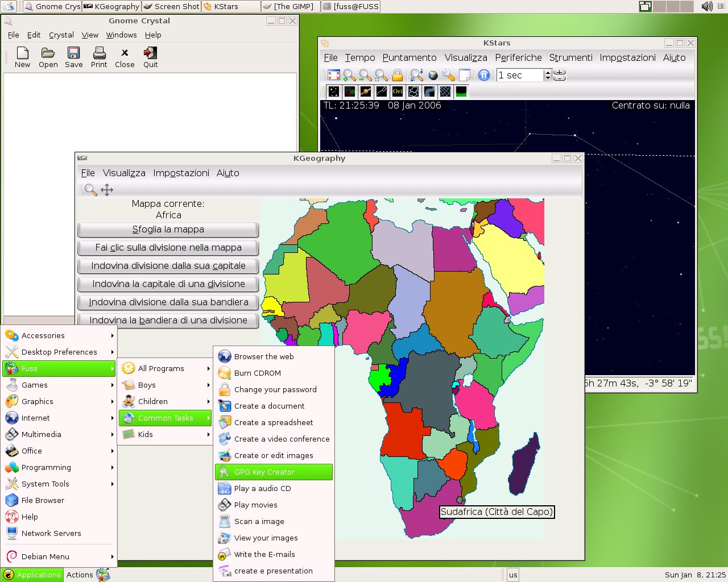The width and height of the screenshot is (728, 582).
Task: Select Play movies from Common Tasks
Action: coord(274,505)
